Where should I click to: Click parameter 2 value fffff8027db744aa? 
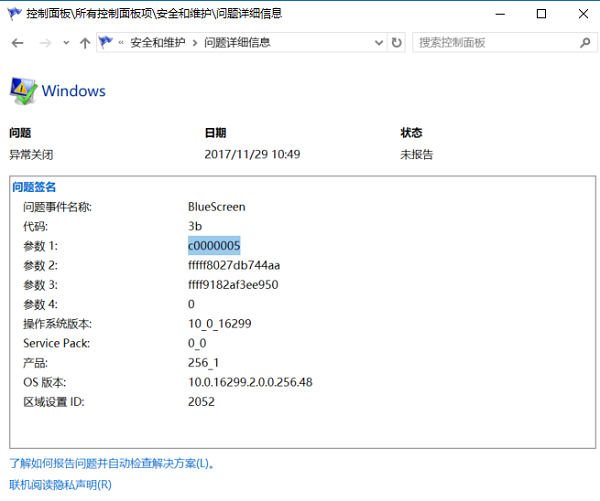(x=234, y=265)
